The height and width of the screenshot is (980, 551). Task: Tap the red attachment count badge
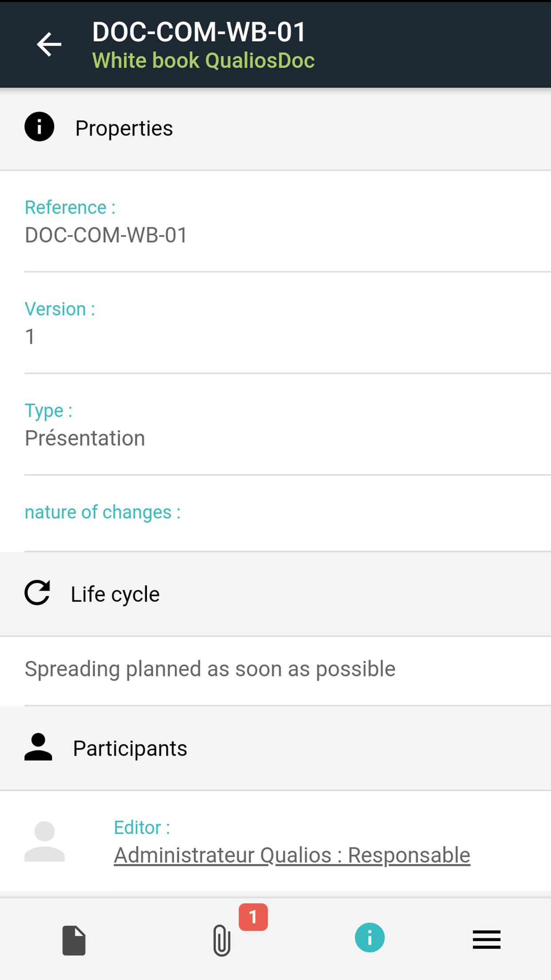[253, 917]
